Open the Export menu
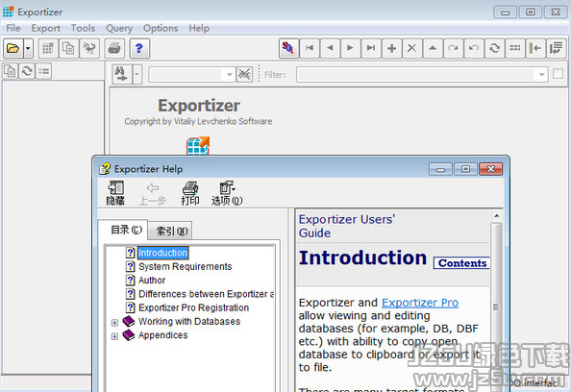Screen dimensions: 571x392 (45, 28)
